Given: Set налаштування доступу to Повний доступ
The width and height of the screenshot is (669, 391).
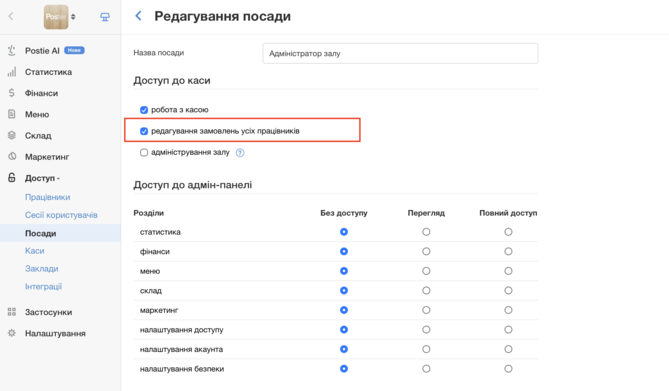Looking at the screenshot, I should [x=508, y=330].
